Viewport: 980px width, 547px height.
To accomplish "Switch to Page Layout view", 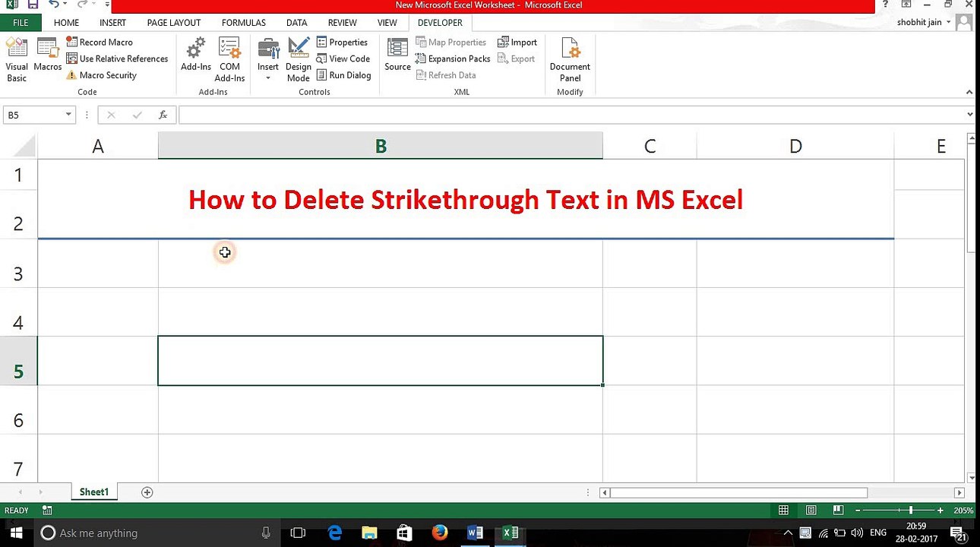I will click(811, 511).
